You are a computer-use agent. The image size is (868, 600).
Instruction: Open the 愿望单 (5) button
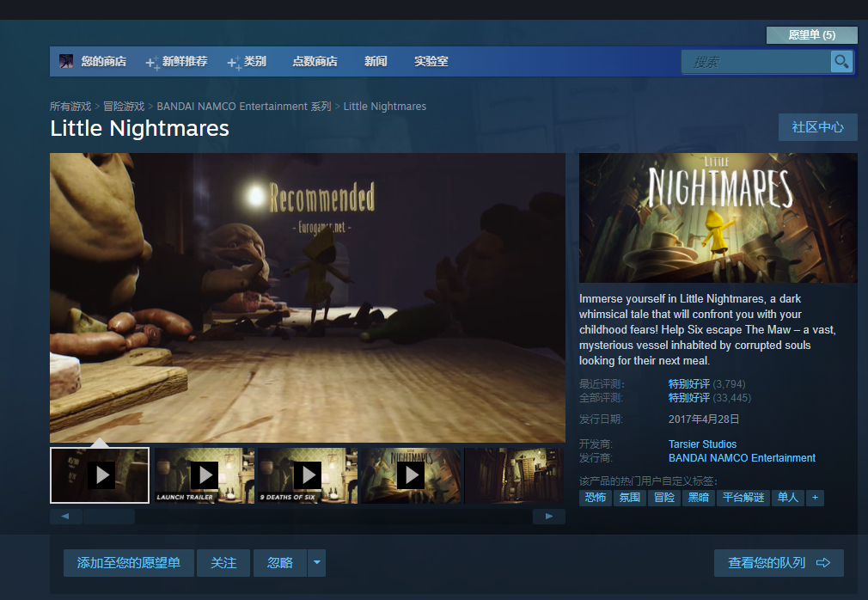[x=811, y=35]
